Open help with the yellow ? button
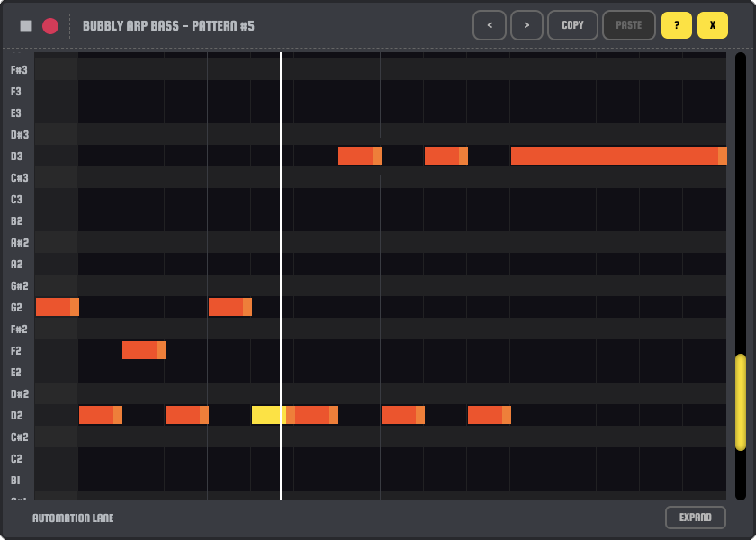 [x=677, y=25]
